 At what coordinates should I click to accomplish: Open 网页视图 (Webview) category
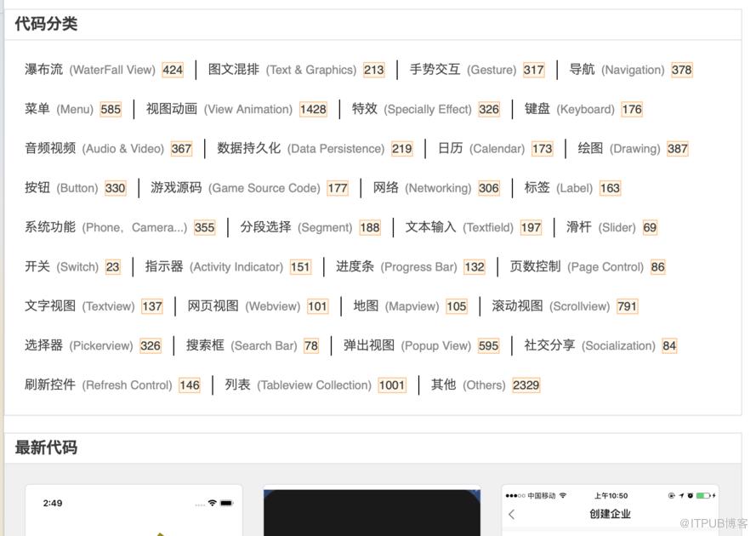(x=244, y=306)
